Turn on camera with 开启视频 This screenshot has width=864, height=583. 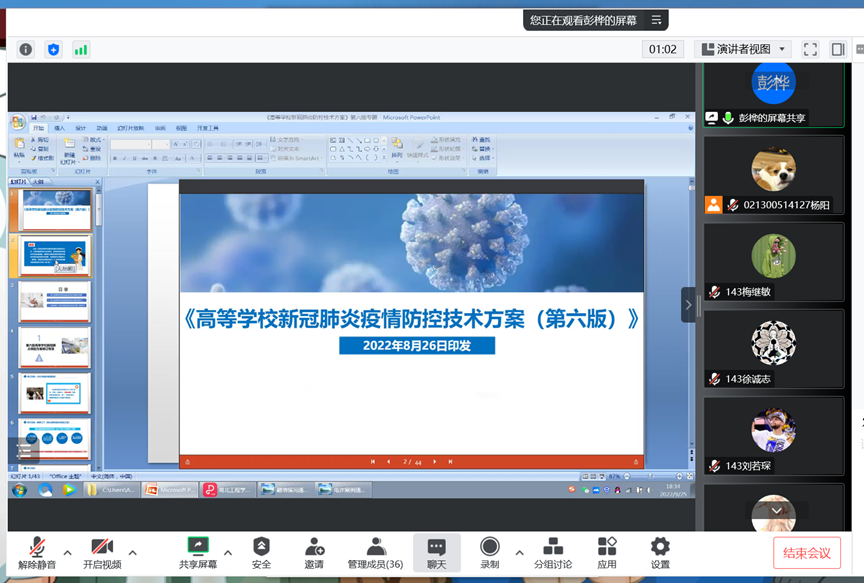coord(102,553)
